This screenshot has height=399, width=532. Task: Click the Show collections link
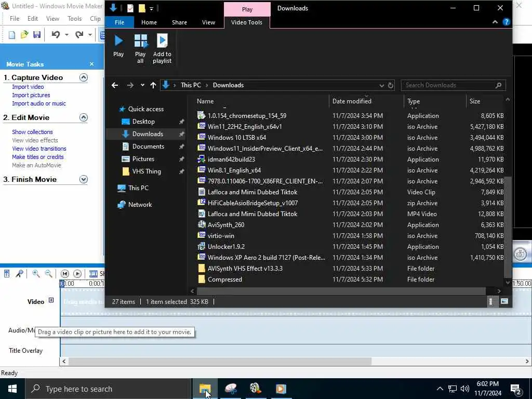point(32,132)
